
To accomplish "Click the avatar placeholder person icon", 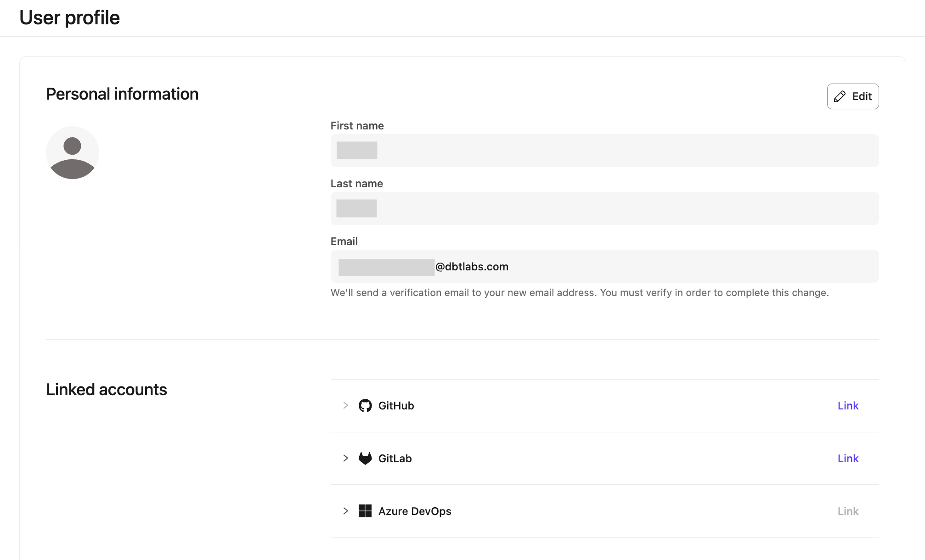I will pyautogui.click(x=72, y=152).
